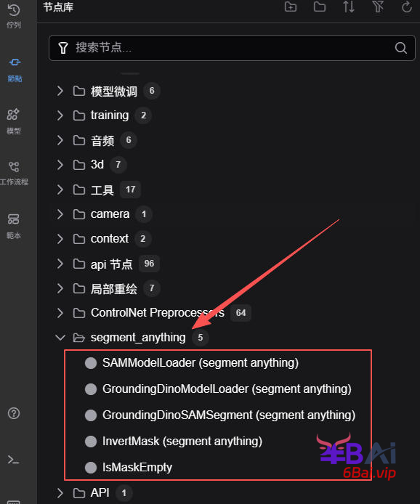
Task: Click the clear filter funnel icon in header
Action: click(378, 7)
